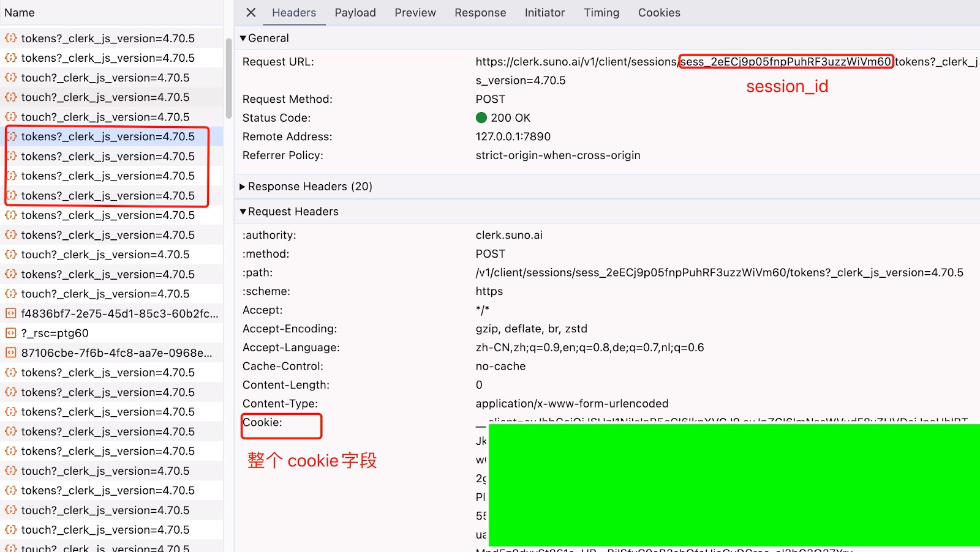
Task: Click the Content-Length value 0
Action: [x=479, y=385]
